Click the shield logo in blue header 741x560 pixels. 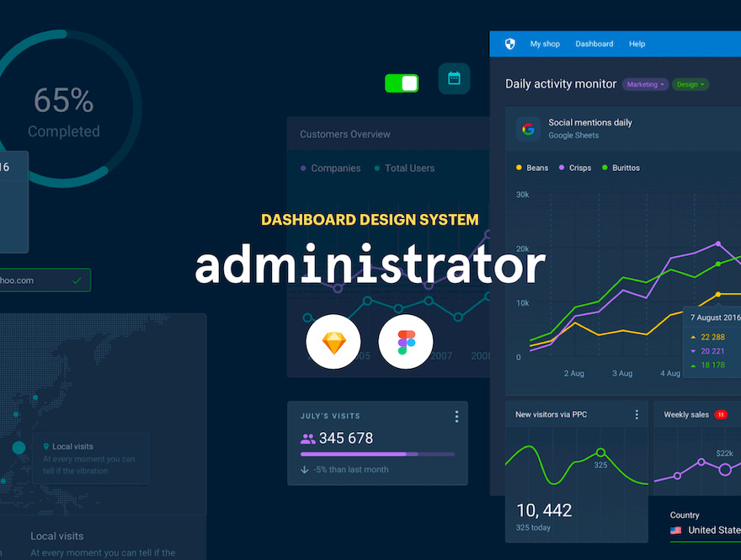point(509,44)
